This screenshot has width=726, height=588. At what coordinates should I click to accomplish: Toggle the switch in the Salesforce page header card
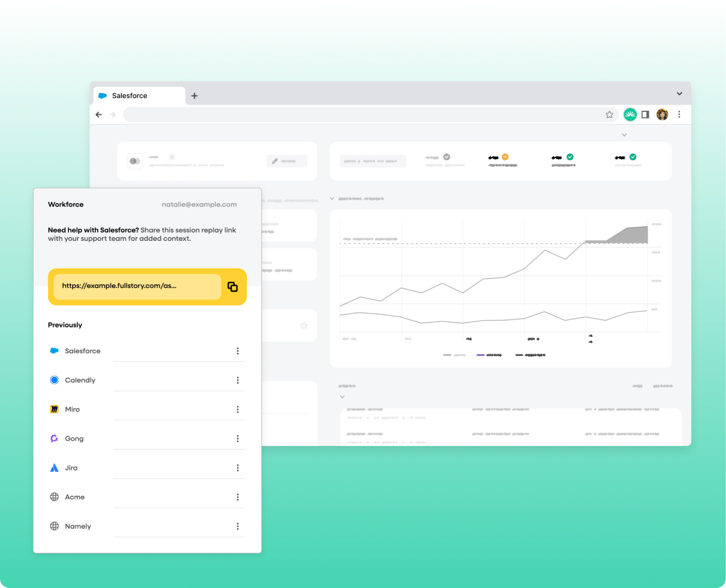point(135,161)
